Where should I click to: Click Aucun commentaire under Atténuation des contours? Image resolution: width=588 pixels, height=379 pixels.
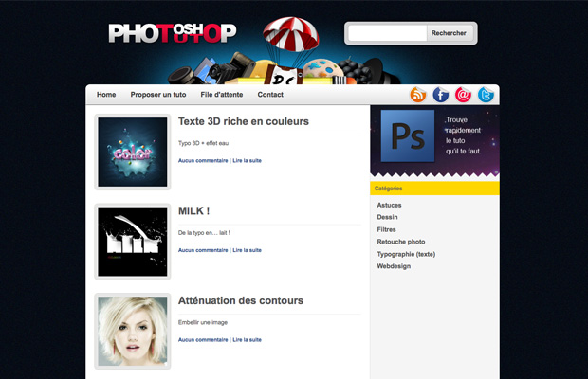point(203,339)
